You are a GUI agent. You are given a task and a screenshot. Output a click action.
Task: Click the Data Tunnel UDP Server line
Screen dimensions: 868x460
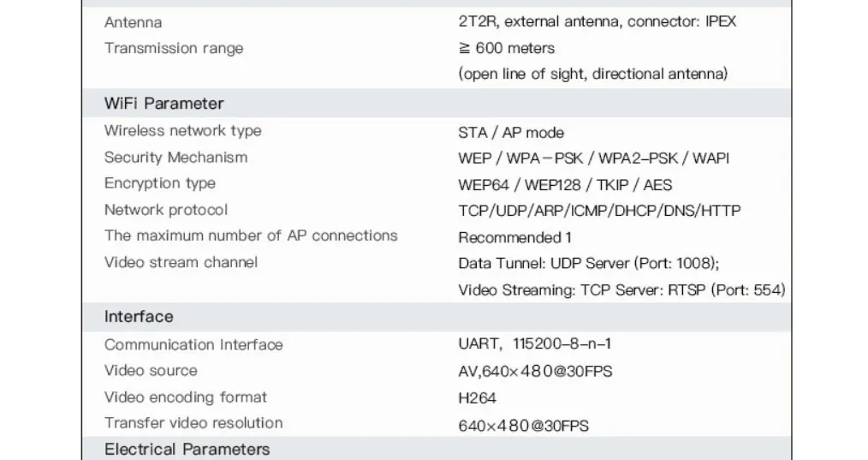click(x=588, y=263)
